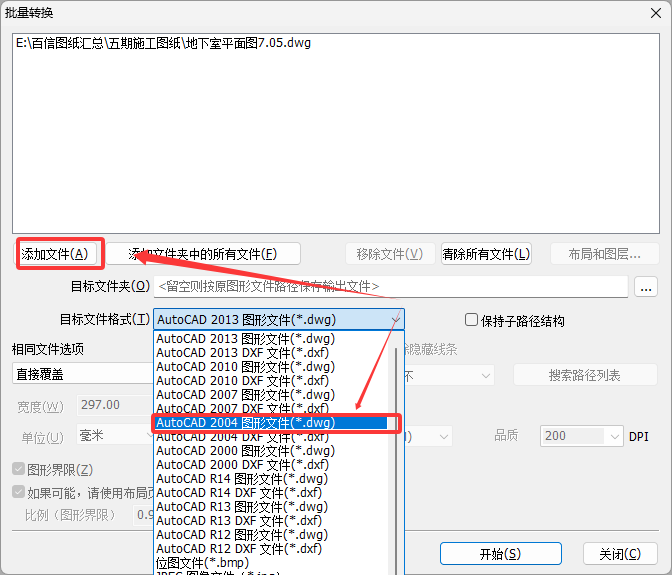Click the target folder browse (...) button
Image resolution: width=672 pixels, height=575 pixels.
click(x=646, y=287)
